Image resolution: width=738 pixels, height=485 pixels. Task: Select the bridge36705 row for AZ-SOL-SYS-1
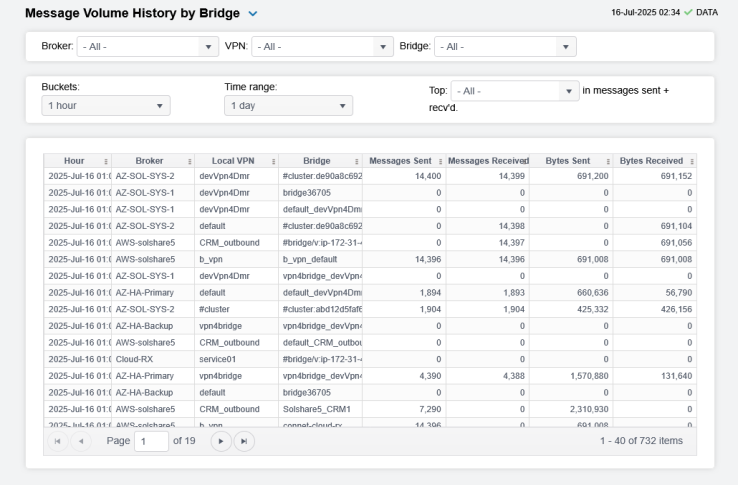tap(320, 192)
